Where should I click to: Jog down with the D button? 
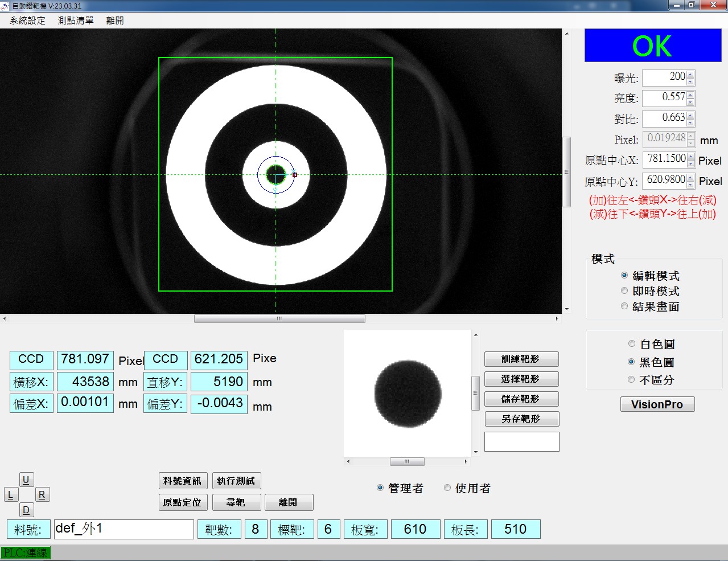click(26, 510)
